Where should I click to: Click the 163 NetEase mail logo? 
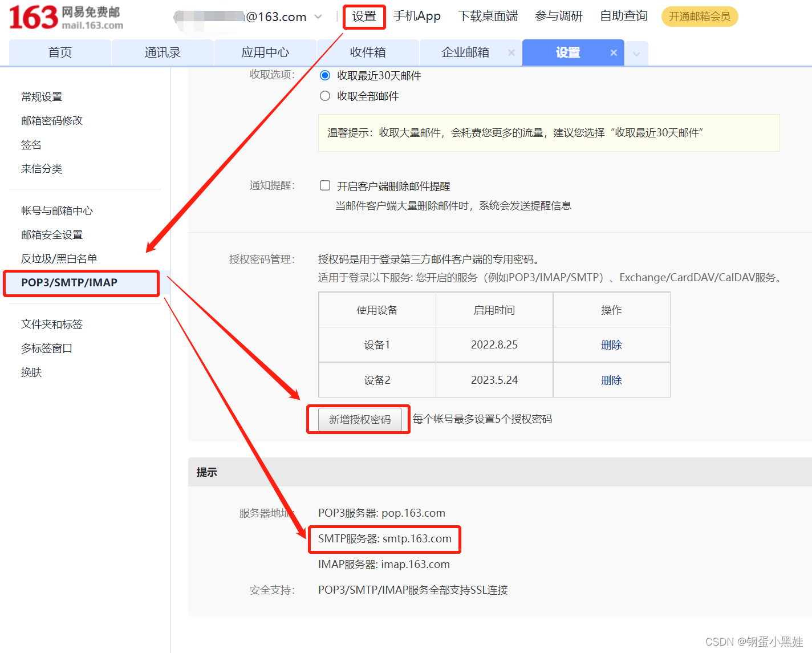click(66, 18)
